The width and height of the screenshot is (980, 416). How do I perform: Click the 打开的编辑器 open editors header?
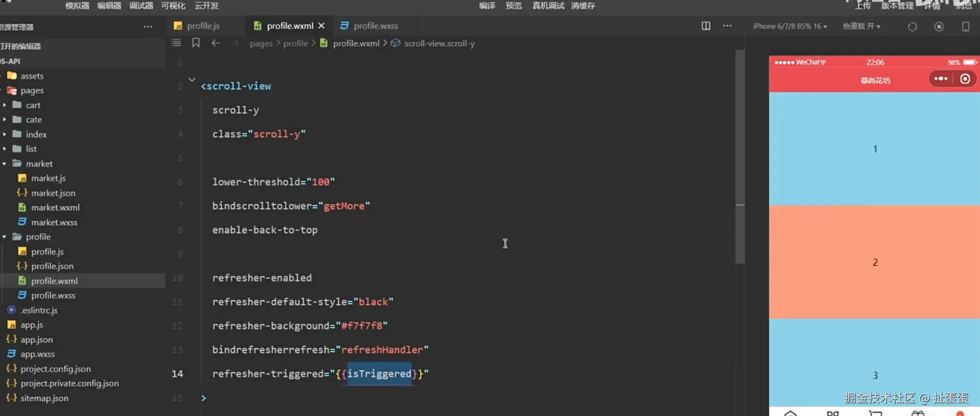coord(20,46)
